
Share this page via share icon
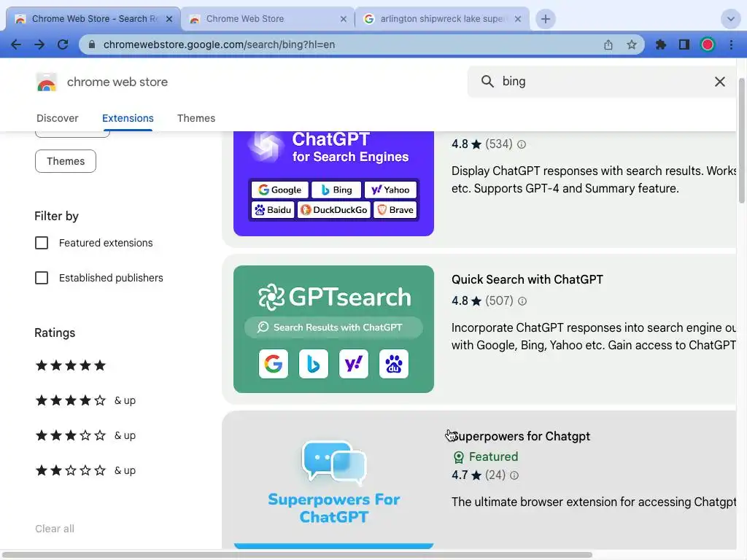[608, 44]
